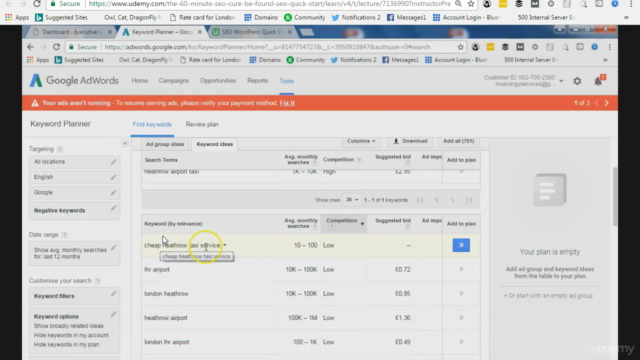Open the AdWords notifications bell

coord(598,81)
